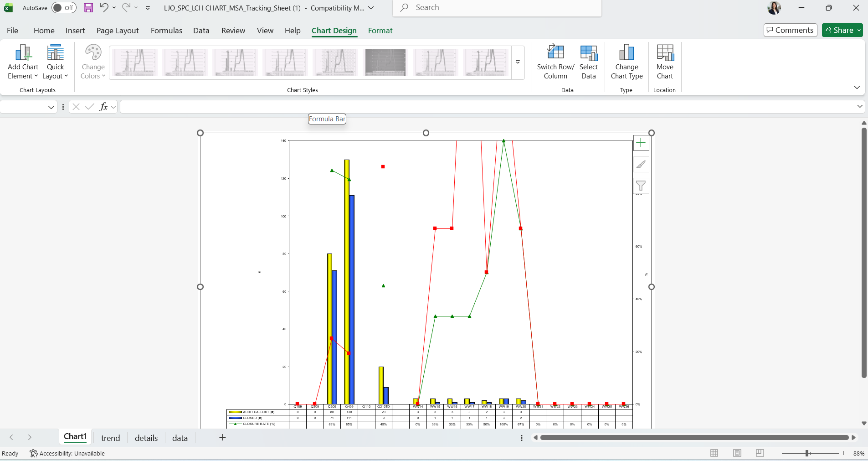Click the Insert Function fx icon
The width and height of the screenshot is (868, 461).
point(104,107)
